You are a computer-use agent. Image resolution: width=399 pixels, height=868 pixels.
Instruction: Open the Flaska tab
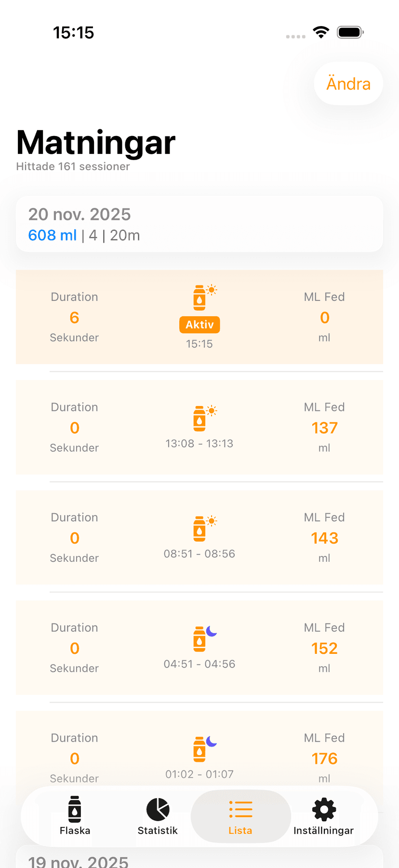click(75, 816)
